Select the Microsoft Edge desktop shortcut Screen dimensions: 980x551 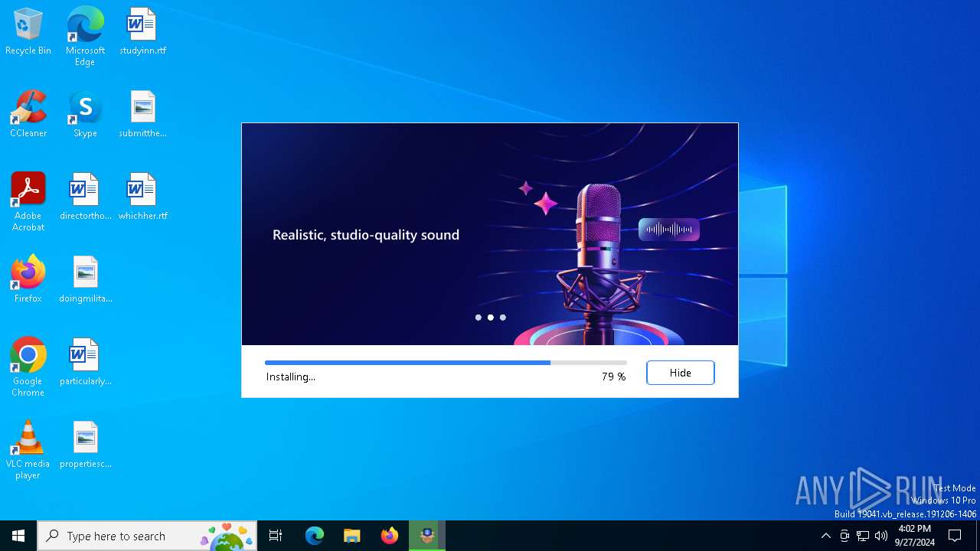85,37
